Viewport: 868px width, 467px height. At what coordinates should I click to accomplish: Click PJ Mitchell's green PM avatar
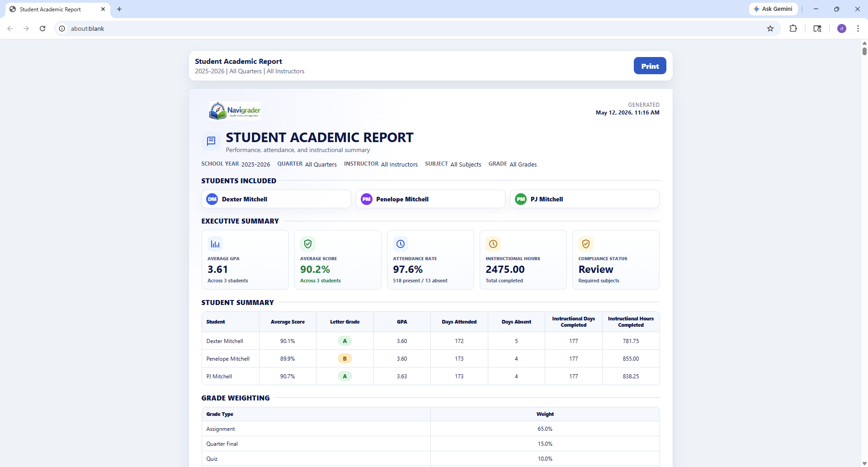click(x=521, y=199)
